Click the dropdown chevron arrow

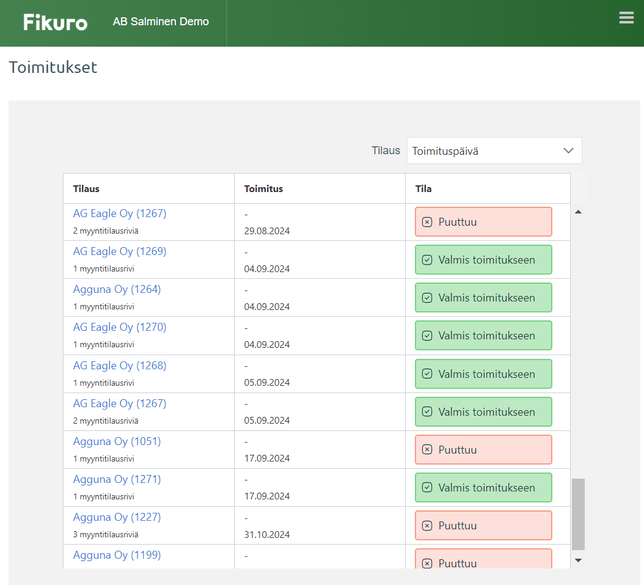pos(568,151)
